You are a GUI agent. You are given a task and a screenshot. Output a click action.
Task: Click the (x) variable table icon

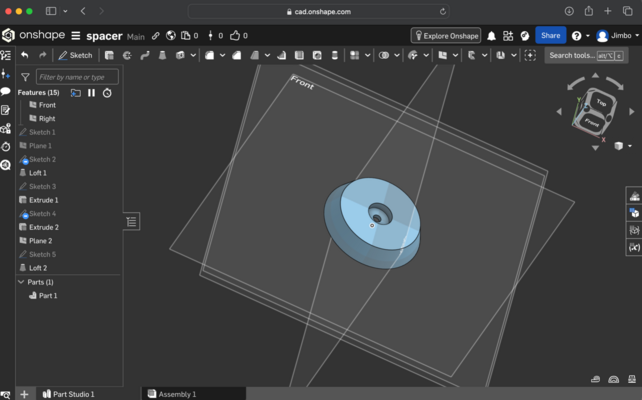click(x=634, y=247)
